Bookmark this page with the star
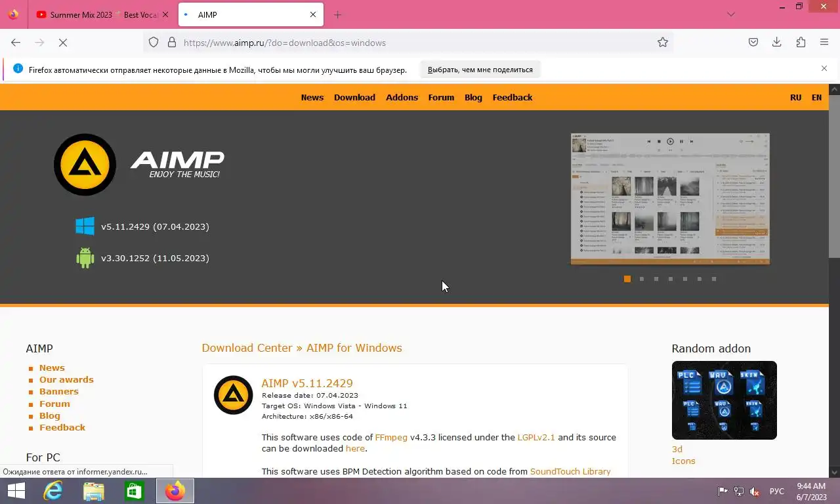The height and width of the screenshot is (504, 840). pos(663,43)
